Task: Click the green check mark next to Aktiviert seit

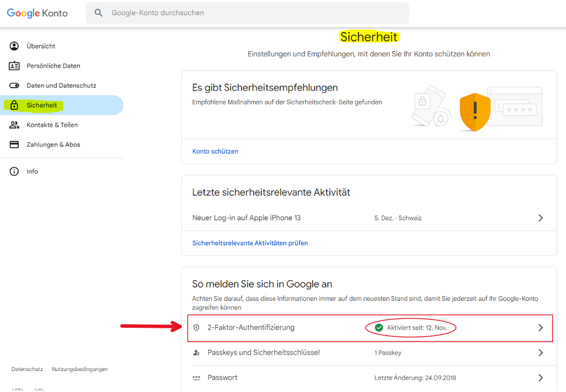Action: [379, 328]
